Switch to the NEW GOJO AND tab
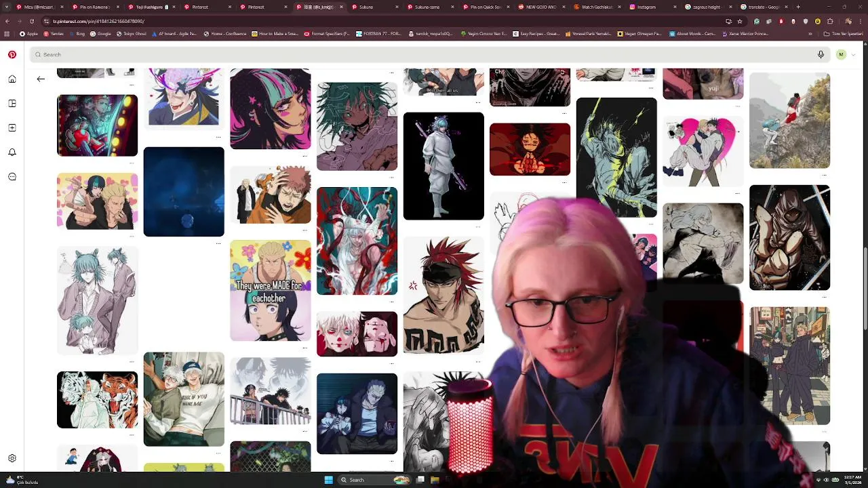 pos(541,7)
